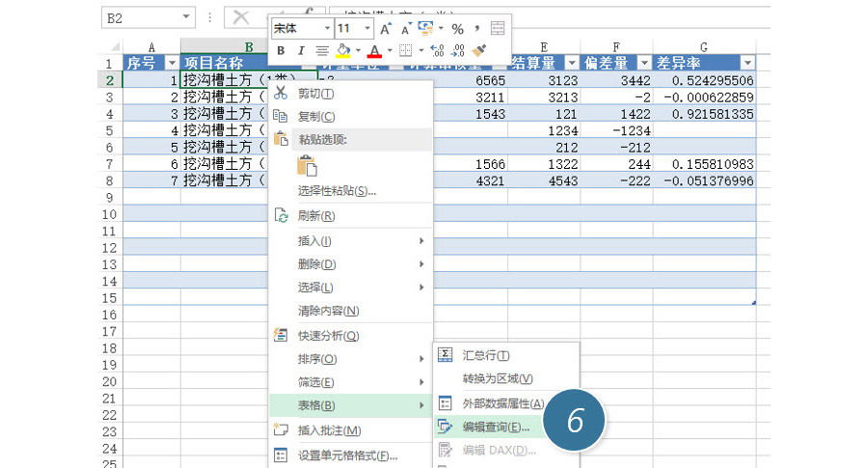Open the fill color dropdown arrow
Viewport: 868px width, 468px height.
tap(358, 51)
